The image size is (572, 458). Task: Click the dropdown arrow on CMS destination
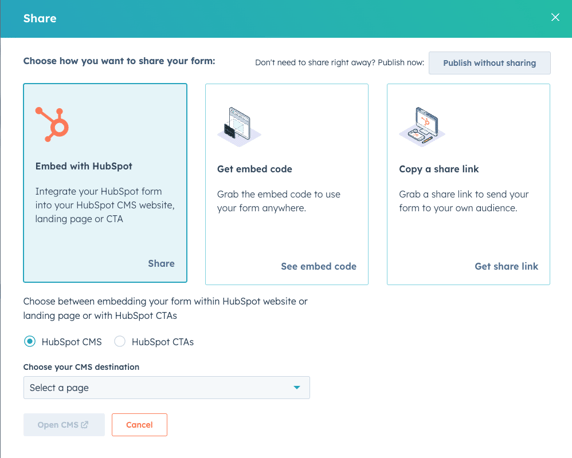pos(297,388)
